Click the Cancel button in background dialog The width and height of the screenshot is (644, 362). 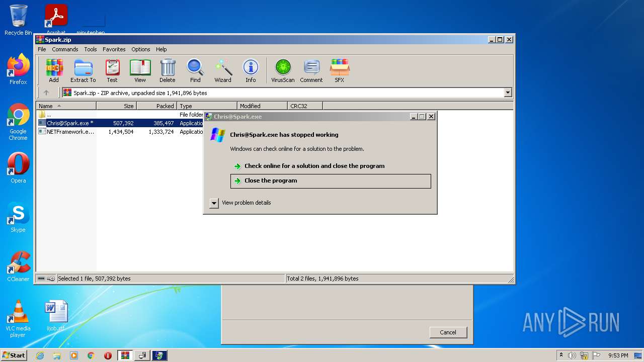tap(448, 332)
